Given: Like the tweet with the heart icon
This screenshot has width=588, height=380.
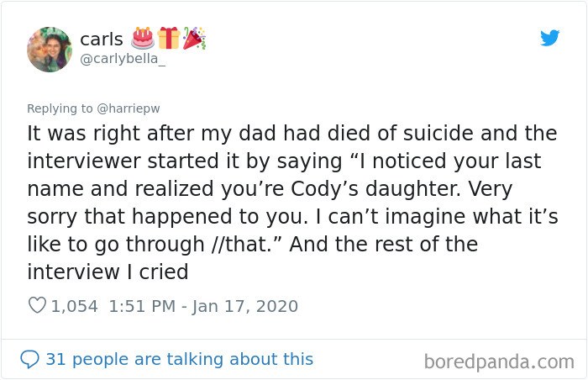Looking at the screenshot, I should click(37, 306).
